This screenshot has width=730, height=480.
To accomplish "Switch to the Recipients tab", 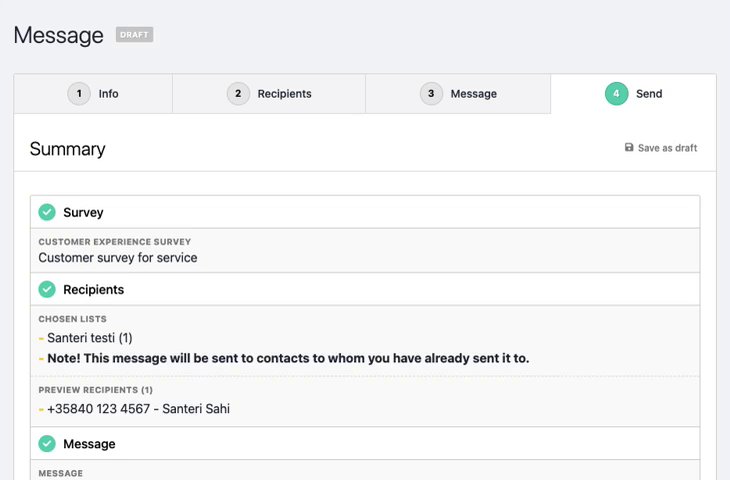I will pyautogui.click(x=284, y=94).
